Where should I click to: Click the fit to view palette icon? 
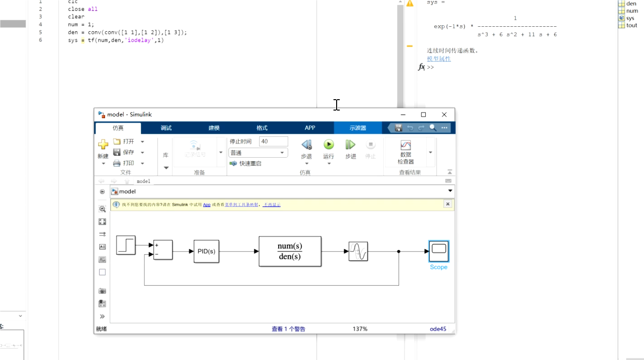point(102,222)
